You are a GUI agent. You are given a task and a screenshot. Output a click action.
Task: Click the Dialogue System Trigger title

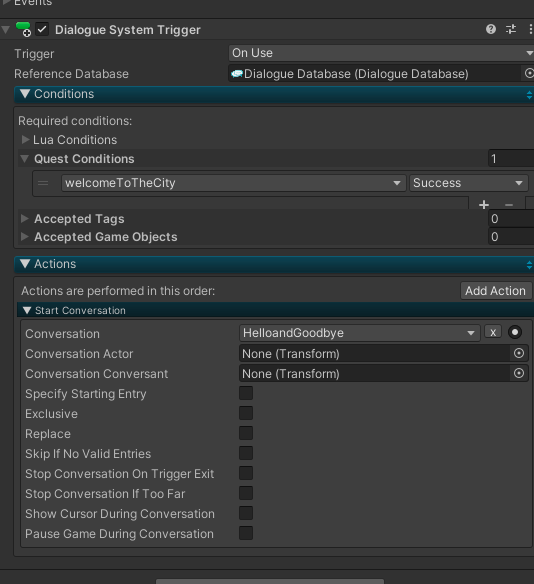128,30
